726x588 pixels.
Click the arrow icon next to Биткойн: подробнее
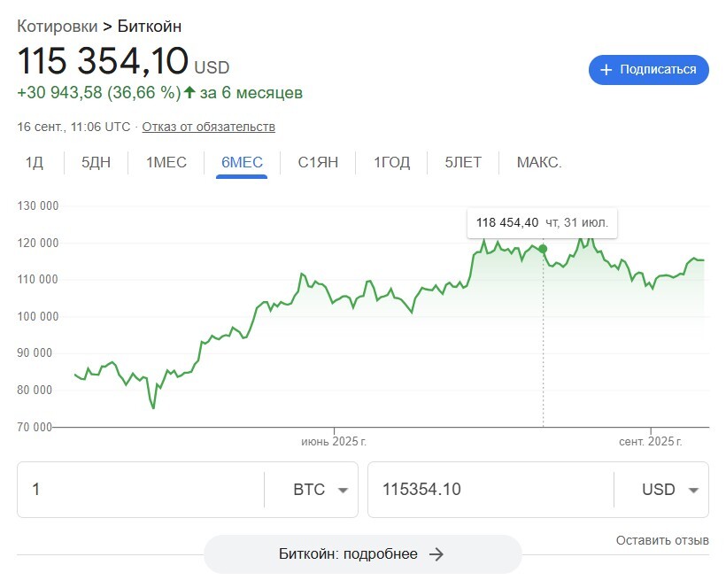(436, 554)
